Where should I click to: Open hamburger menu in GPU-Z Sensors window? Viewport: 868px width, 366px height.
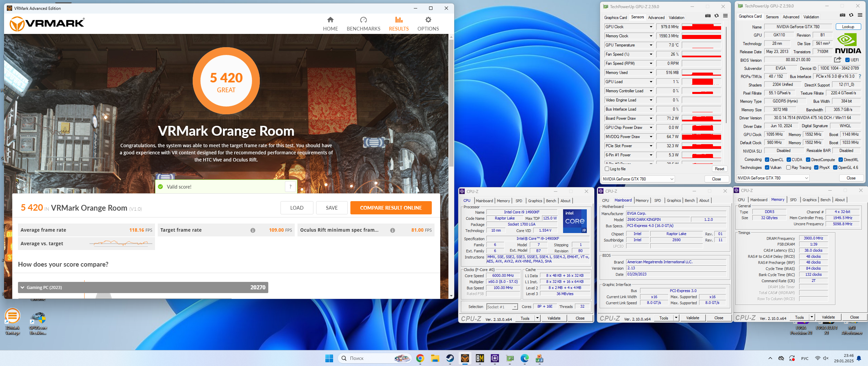(725, 16)
